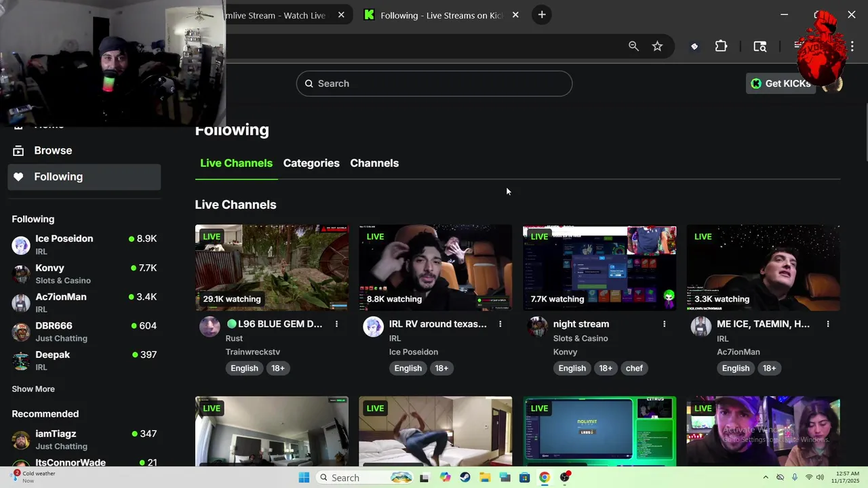
Task: Open Trainwreckstv channel name link
Action: pyautogui.click(x=252, y=352)
